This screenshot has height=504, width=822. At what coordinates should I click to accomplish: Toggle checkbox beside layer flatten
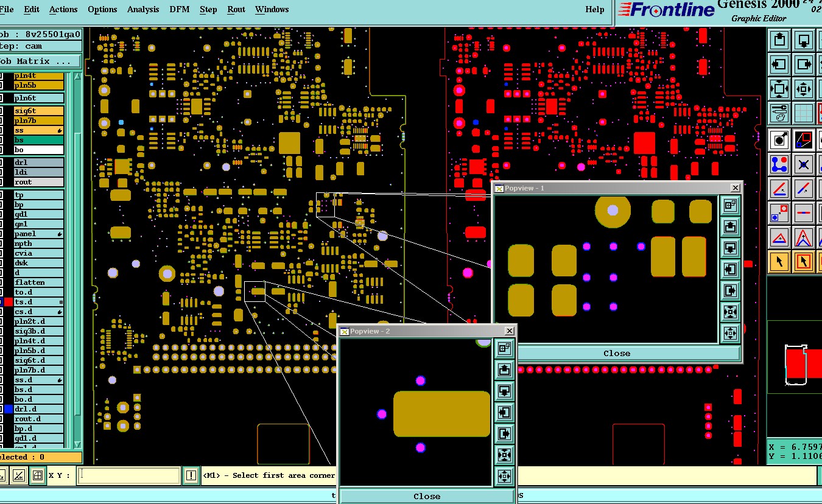(1, 282)
